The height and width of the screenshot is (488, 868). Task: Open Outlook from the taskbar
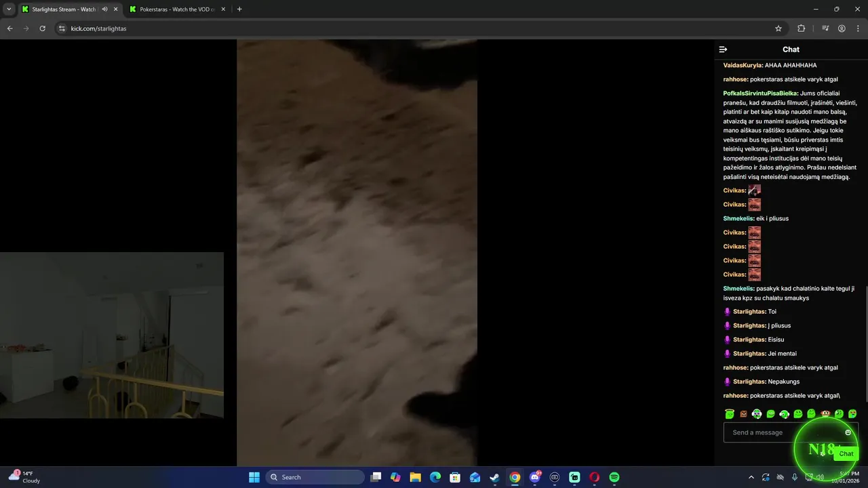click(x=475, y=477)
